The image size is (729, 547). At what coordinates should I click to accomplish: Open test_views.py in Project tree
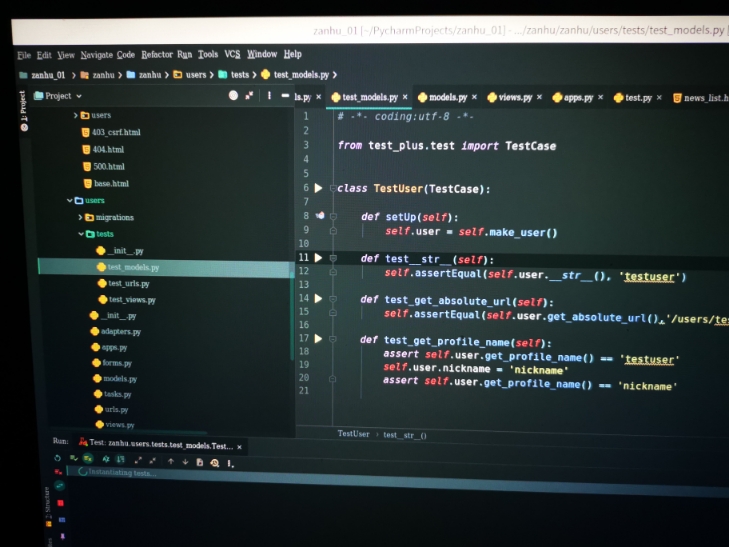(133, 300)
